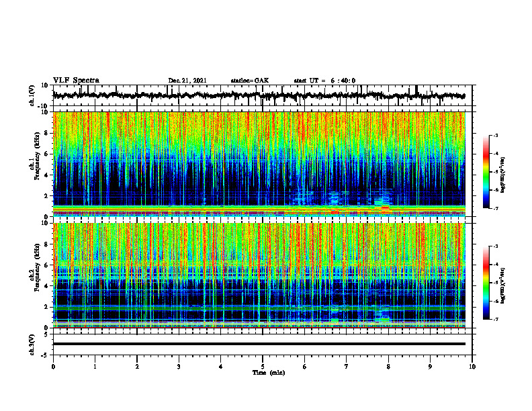
Task: Click the ch.2 spectrogram color scale bar
Action: [486, 283]
